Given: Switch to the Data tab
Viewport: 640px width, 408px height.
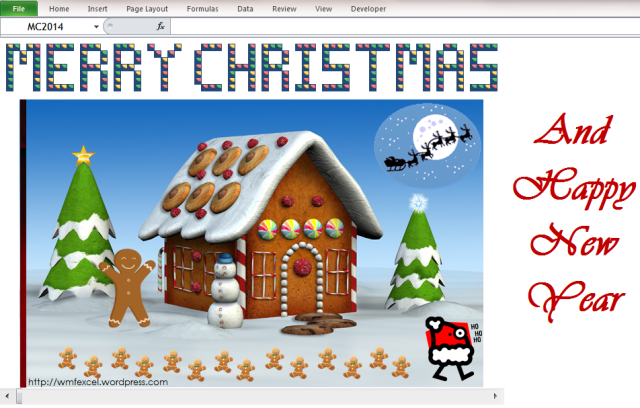Looking at the screenshot, I should coord(245,9).
